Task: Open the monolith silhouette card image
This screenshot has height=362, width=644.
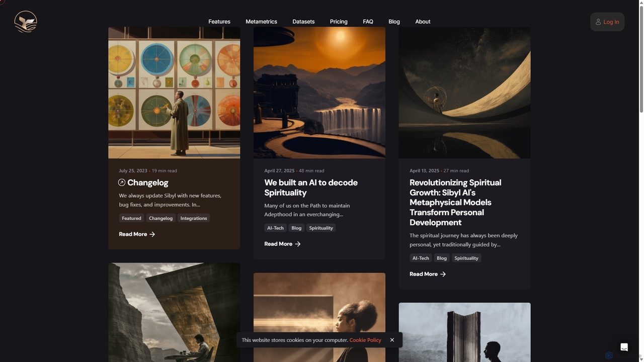Action: [x=464, y=332]
